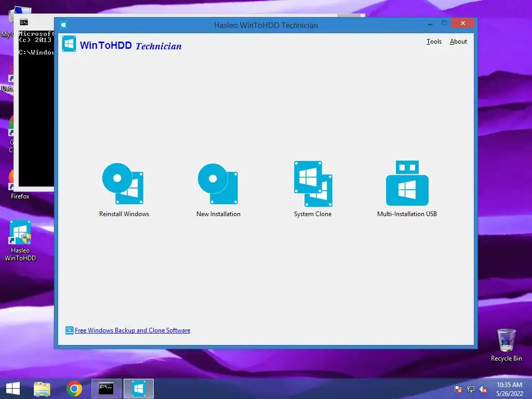Open the System Clone icon
The height and width of the screenshot is (399, 532).
click(313, 183)
